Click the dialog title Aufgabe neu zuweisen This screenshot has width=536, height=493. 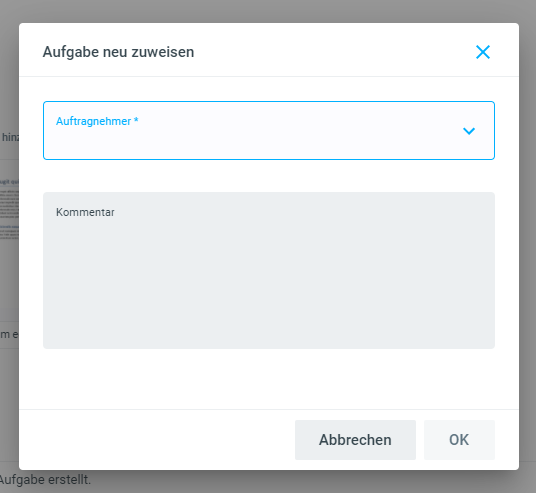[x=118, y=52]
